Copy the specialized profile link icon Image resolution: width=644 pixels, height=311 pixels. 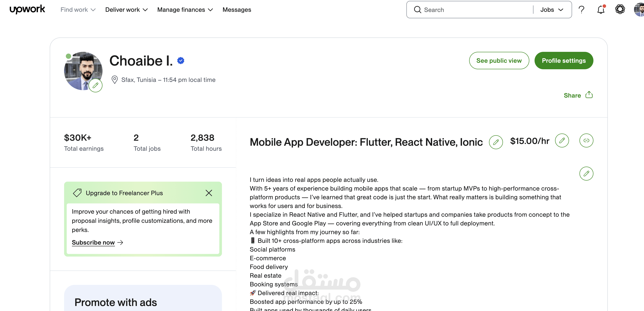586,140
